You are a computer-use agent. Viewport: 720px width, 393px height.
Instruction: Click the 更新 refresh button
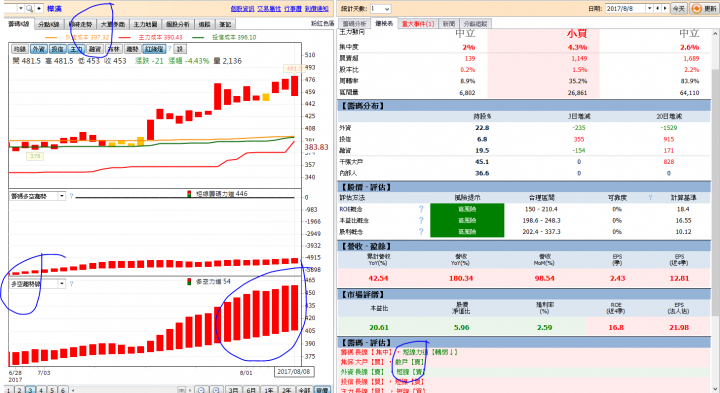(703, 9)
